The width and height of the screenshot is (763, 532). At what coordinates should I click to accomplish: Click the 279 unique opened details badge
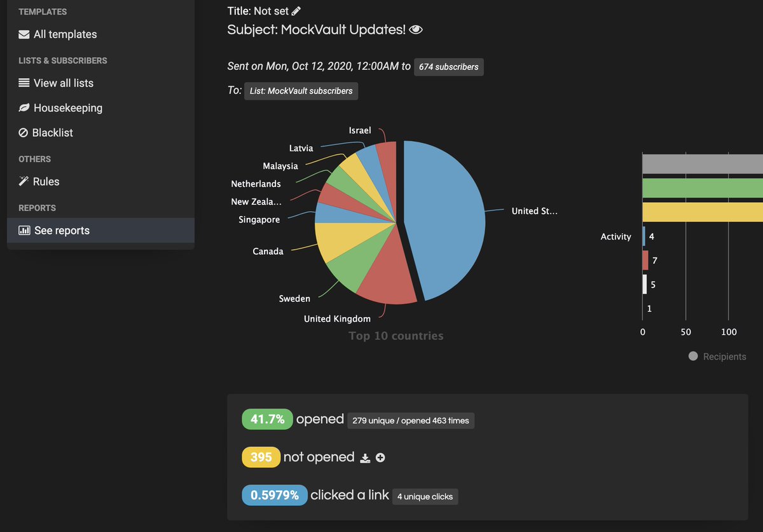(411, 421)
